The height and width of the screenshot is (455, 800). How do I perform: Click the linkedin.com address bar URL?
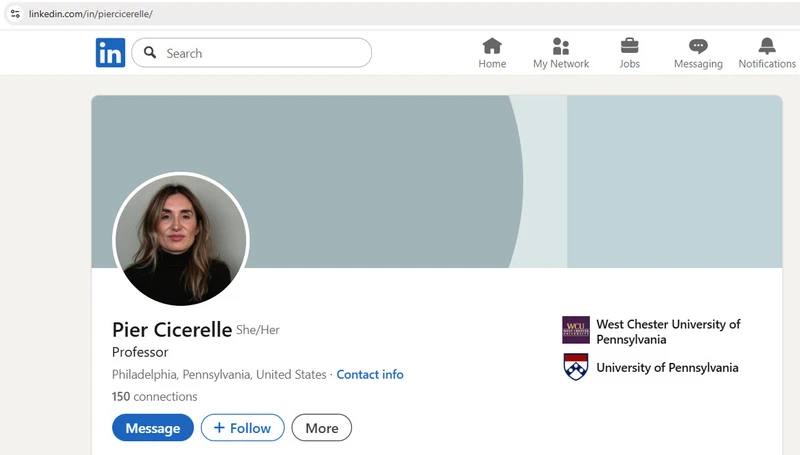pyautogui.click(x=90, y=14)
